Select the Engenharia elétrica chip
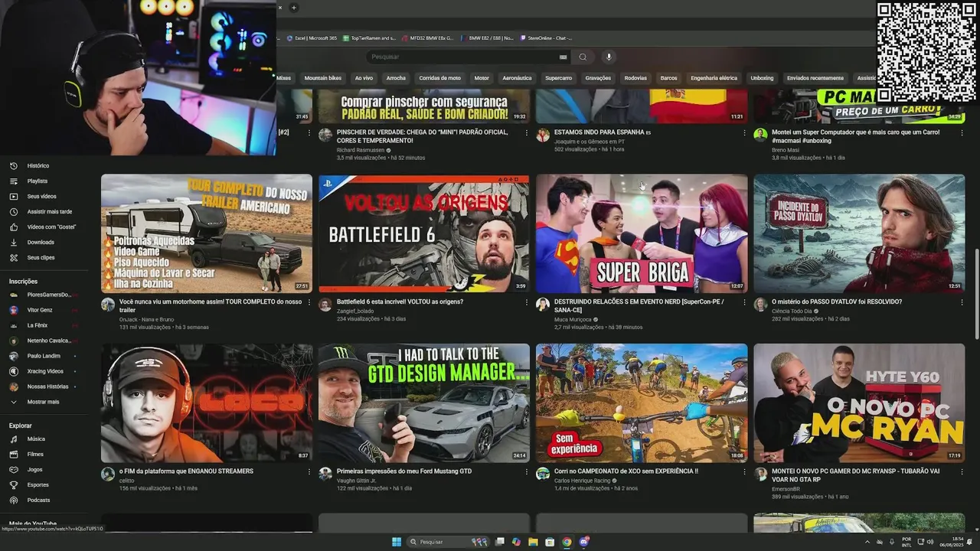 tap(714, 78)
